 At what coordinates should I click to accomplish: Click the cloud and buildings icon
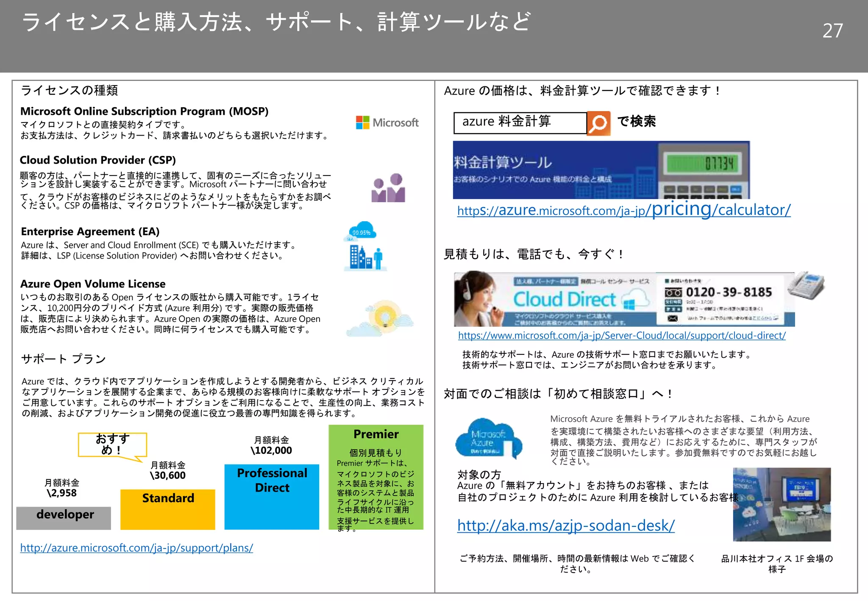pyautogui.click(x=365, y=246)
